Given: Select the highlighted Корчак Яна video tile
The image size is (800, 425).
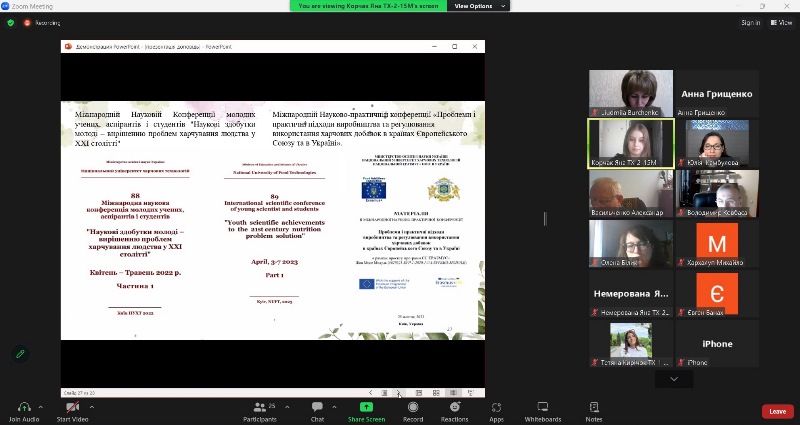Looking at the screenshot, I should pos(631,143).
